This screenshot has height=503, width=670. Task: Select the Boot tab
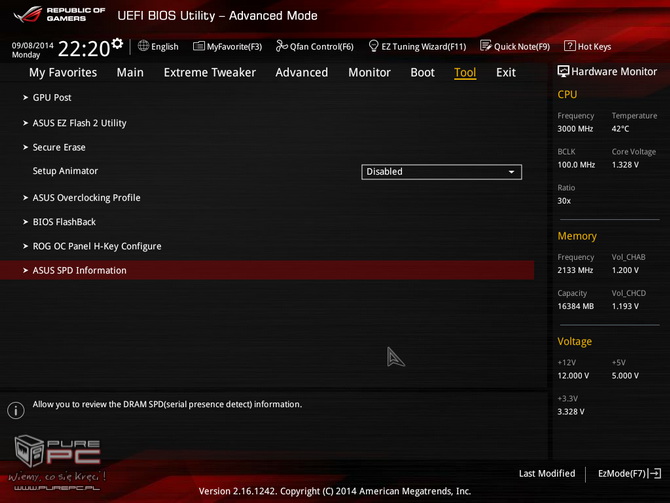point(422,73)
